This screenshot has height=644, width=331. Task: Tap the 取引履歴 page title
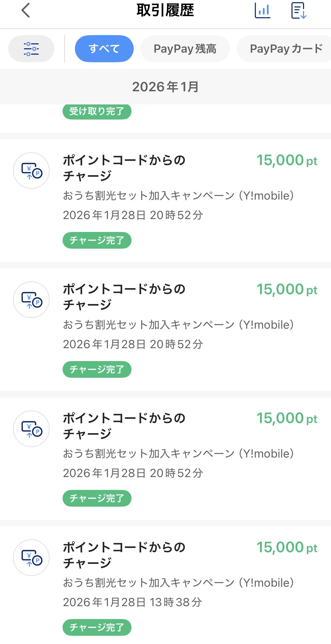[166, 10]
